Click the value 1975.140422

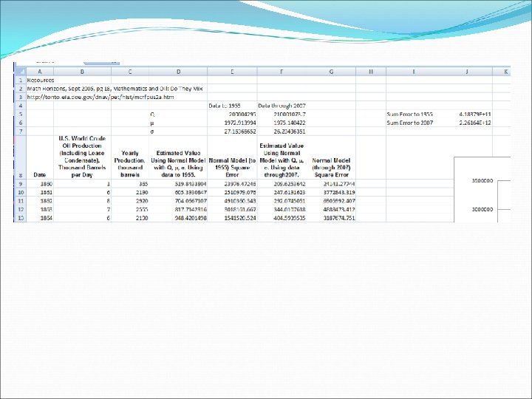point(290,123)
